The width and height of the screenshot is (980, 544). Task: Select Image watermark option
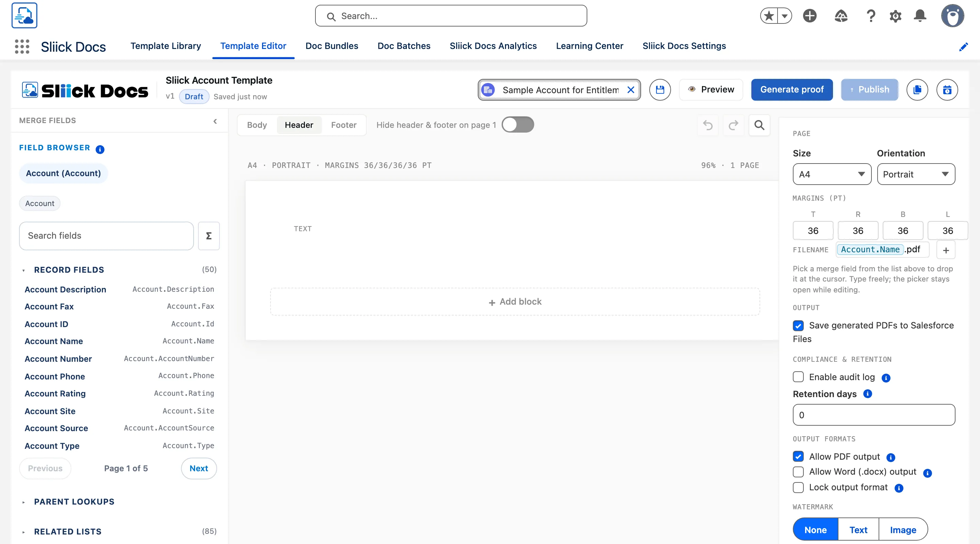[x=903, y=530]
